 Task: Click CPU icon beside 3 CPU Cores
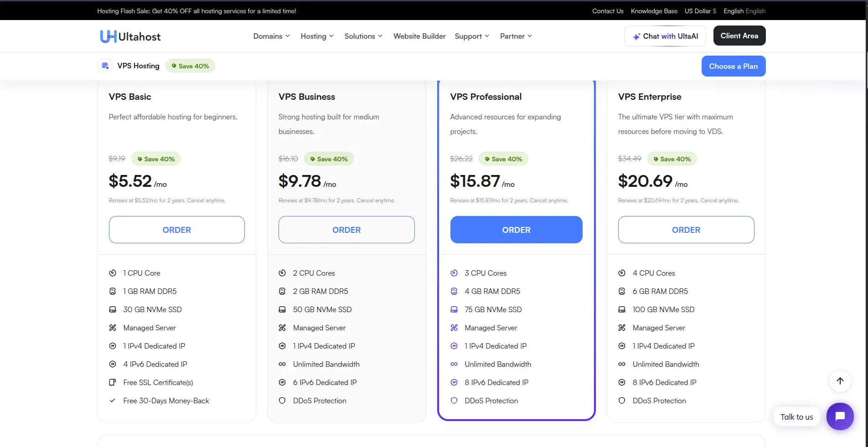click(454, 273)
